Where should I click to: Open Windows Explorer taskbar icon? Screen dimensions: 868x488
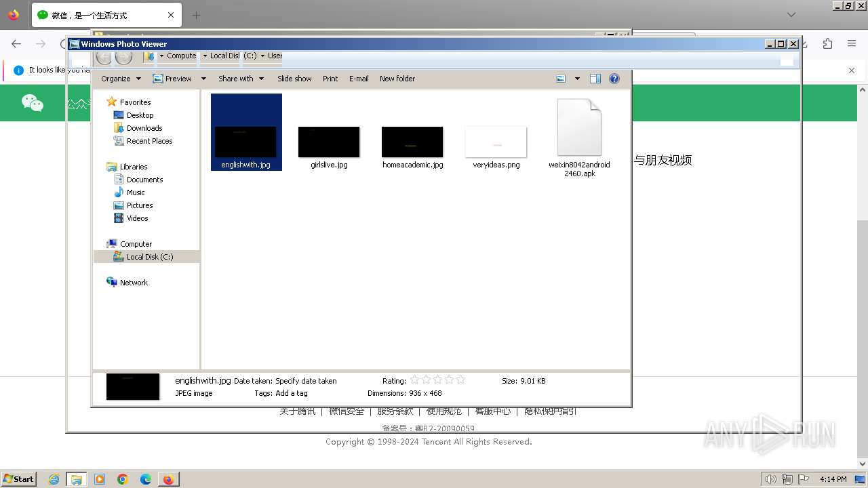pos(77,479)
